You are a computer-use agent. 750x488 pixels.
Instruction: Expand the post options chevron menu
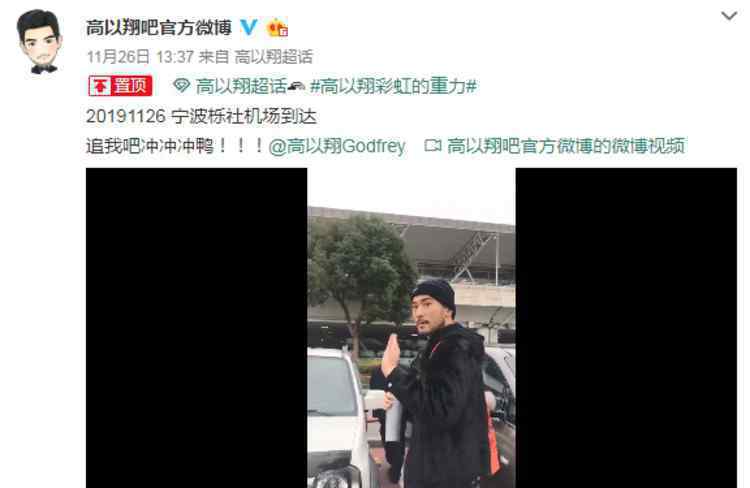pos(729,16)
